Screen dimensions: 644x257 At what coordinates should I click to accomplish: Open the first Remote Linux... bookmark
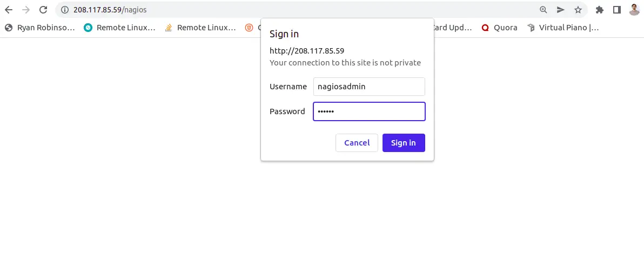point(119,28)
